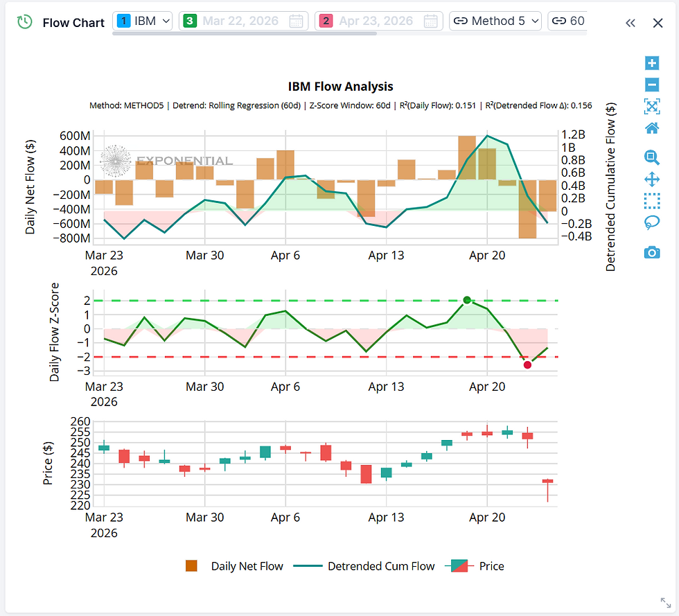Screen dimensions: 679x616
Task: Click the green number 3 badge
Action: 190,21
